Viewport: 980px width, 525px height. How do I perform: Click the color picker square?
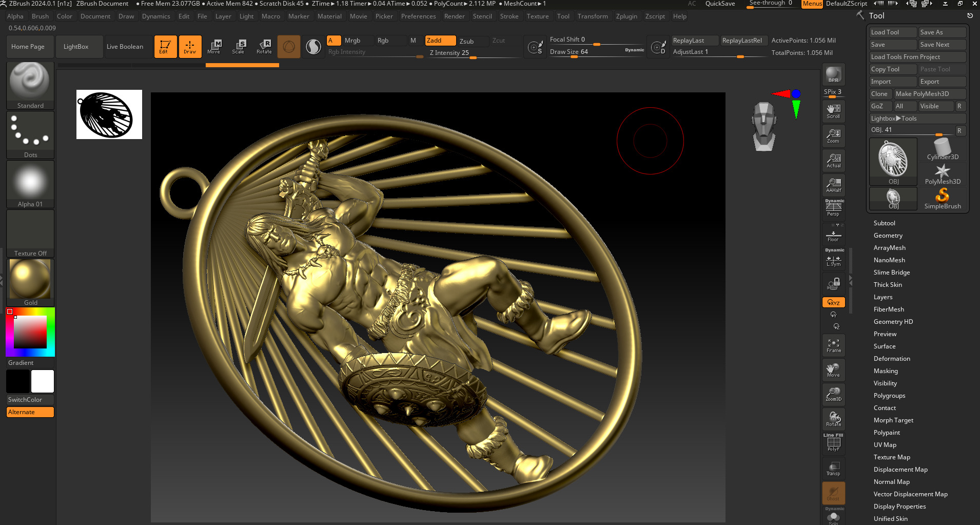pyautogui.click(x=30, y=332)
